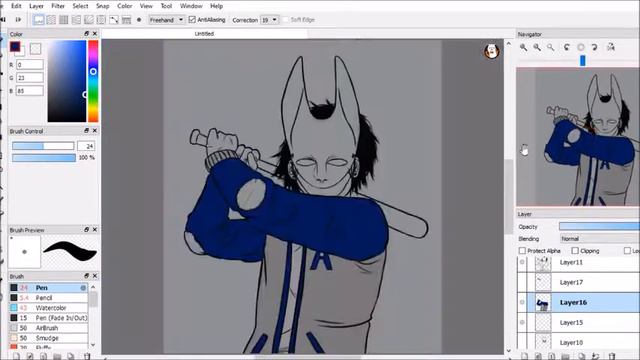This screenshot has height=360, width=640.
Task: Open the Filter menu
Action: (58, 6)
